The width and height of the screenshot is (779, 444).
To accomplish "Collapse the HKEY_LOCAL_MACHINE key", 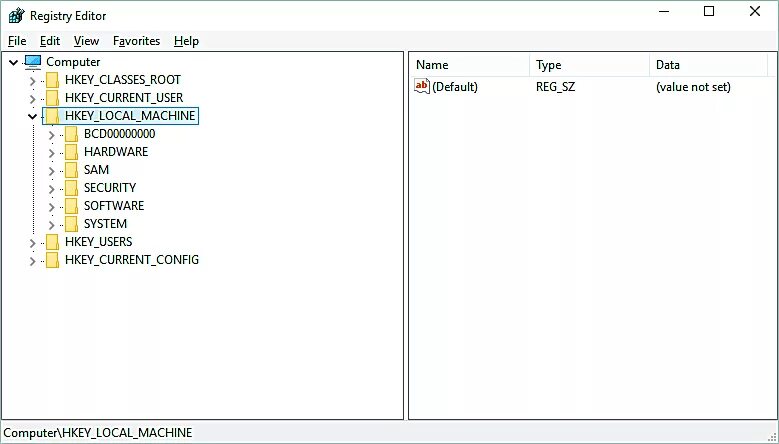I will click(x=33, y=116).
